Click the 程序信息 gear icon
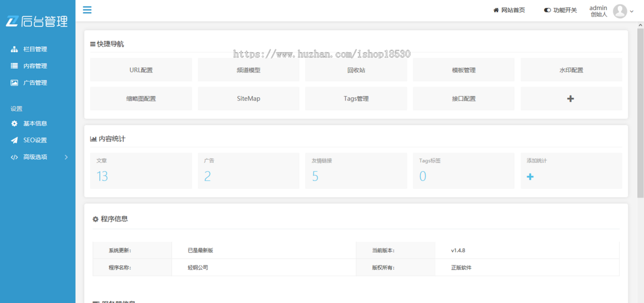Viewport: 644px width, 303px height. (96, 219)
